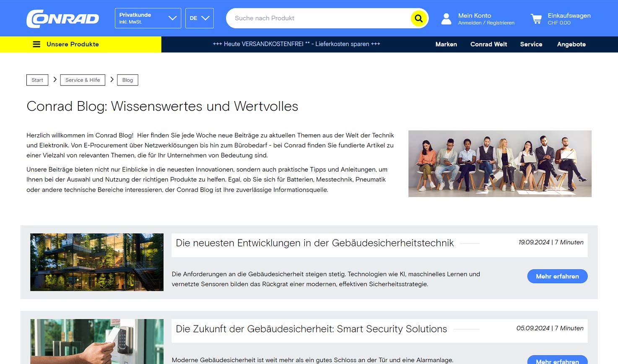Open the VERSANDKOSTENFREI banner link
618x364 pixels.
(297, 44)
